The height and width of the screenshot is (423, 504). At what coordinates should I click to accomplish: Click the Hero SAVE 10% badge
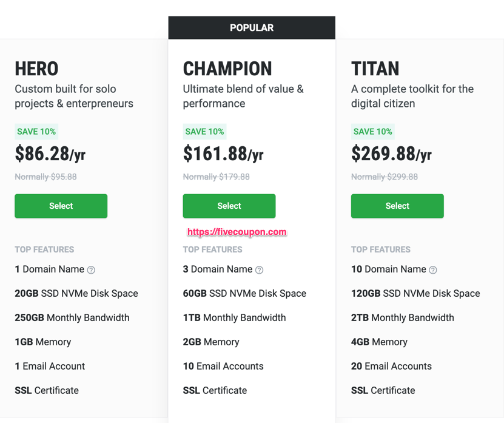point(36,132)
